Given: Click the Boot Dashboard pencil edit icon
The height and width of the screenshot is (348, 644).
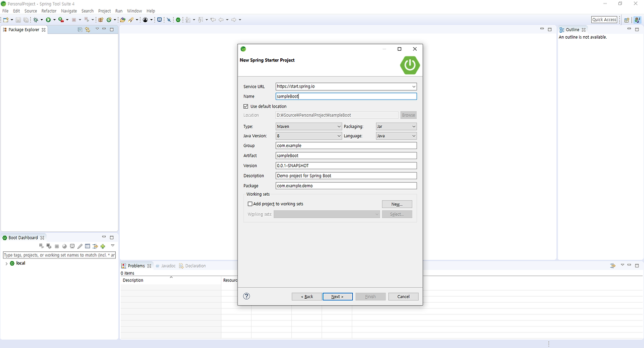Looking at the screenshot, I should [x=80, y=246].
